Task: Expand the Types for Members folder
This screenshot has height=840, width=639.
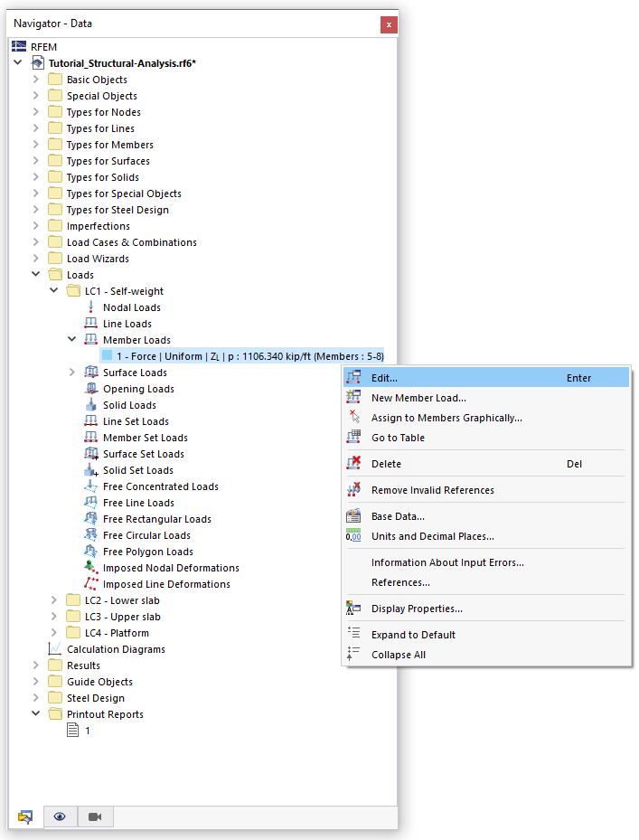Action: pyautogui.click(x=36, y=144)
